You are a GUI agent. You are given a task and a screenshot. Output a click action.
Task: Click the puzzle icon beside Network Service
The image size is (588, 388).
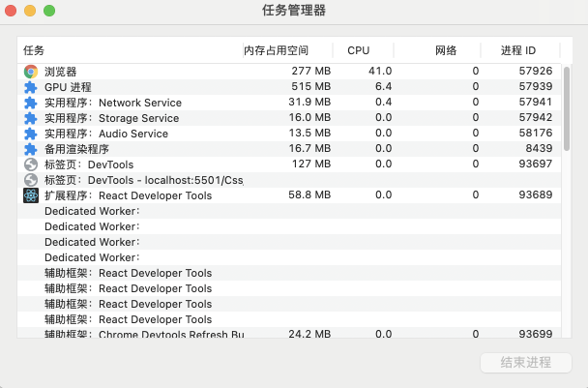pos(31,103)
